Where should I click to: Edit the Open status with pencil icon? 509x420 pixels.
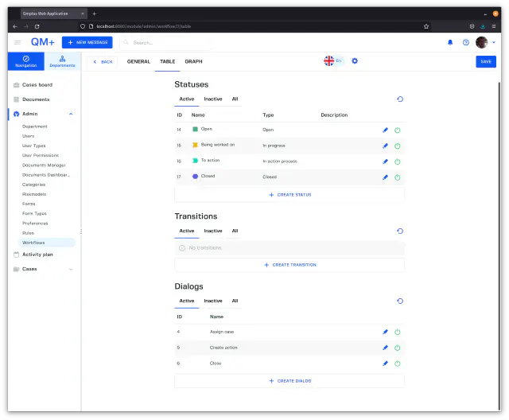pos(385,130)
